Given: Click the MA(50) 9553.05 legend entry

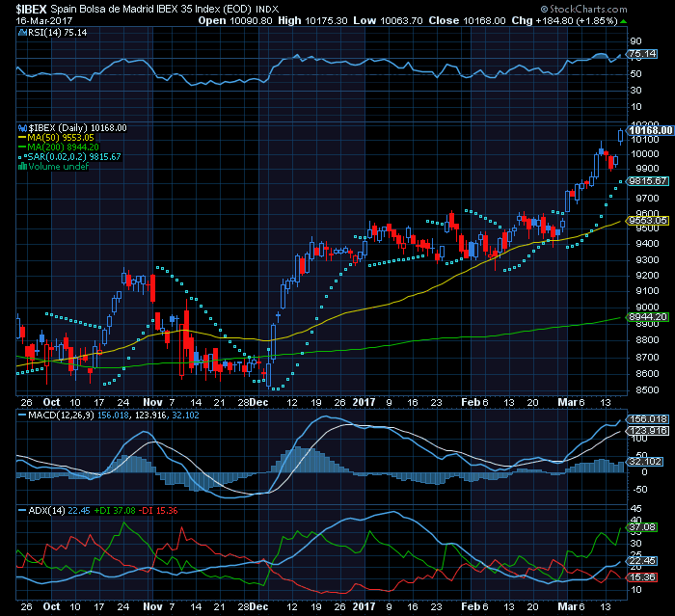Looking at the screenshot, I should click(x=56, y=137).
